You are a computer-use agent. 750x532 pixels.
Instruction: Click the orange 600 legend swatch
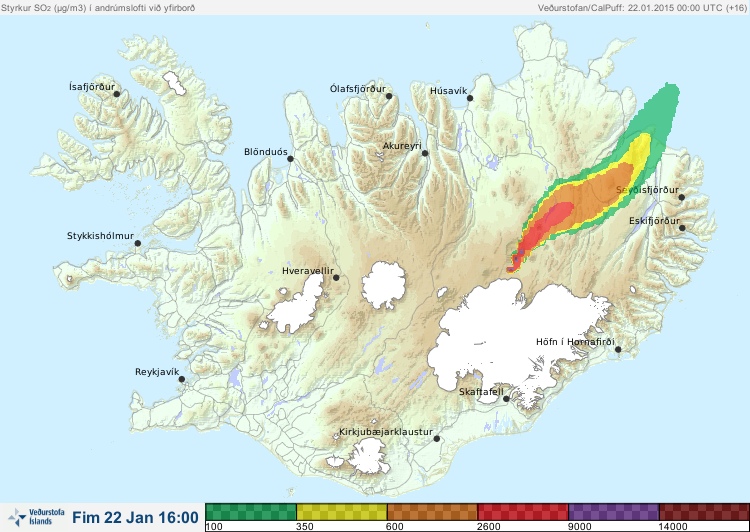[x=432, y=512]
